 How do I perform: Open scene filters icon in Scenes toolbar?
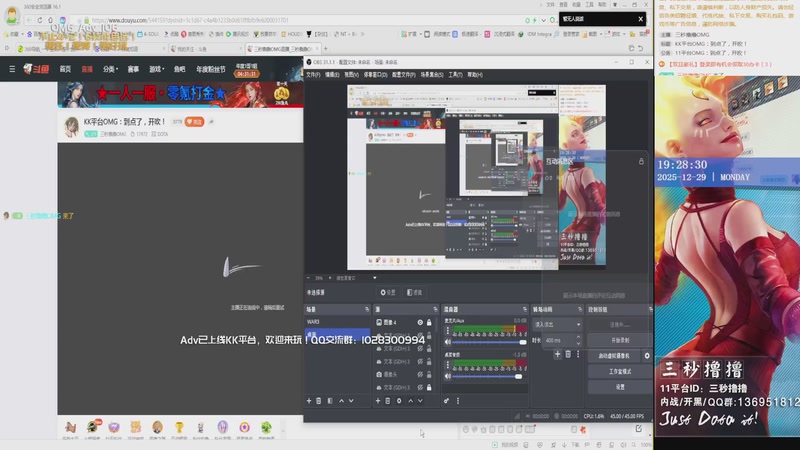pyautogui.click(x=330, y=401)
